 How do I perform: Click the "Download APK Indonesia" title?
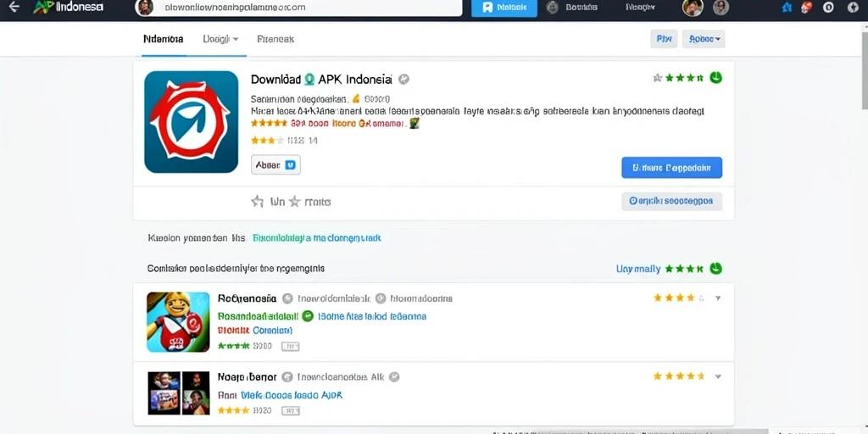coord(321,79)
